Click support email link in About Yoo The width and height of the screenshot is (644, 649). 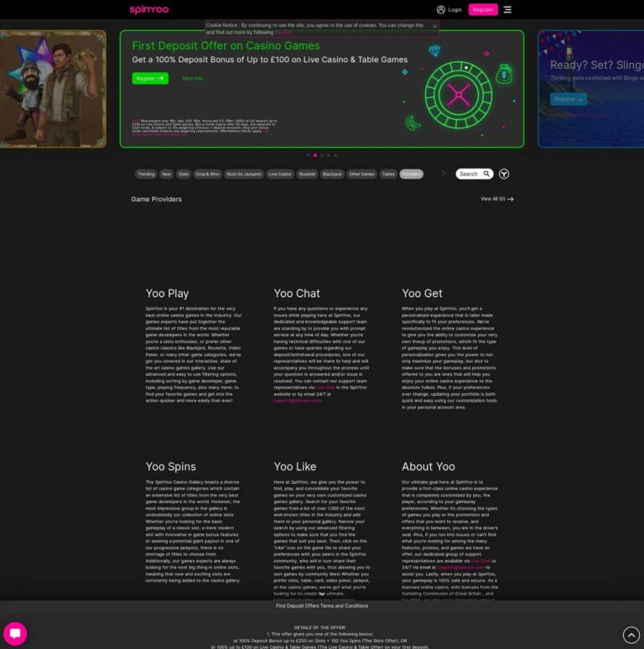pyautogui.click(x=460, y=568)
